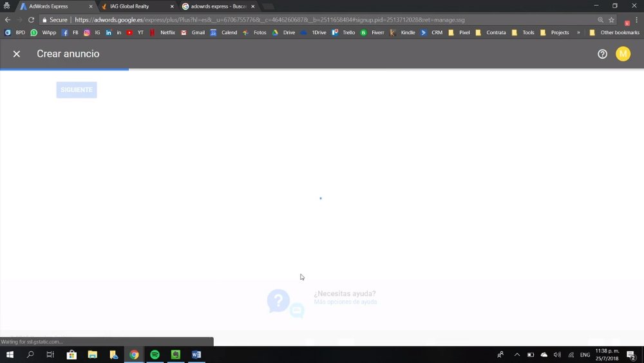Screen dimensions: 644x363
Task: Open the yellow M account avatar
Action: (x=623, y=54)
